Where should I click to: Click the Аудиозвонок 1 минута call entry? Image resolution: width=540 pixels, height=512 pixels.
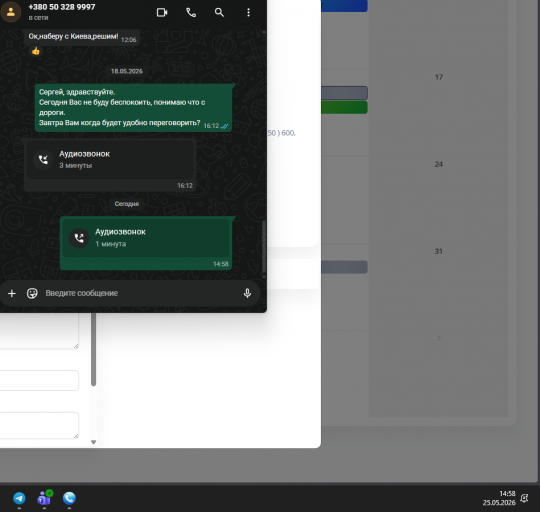pos(146,243)
